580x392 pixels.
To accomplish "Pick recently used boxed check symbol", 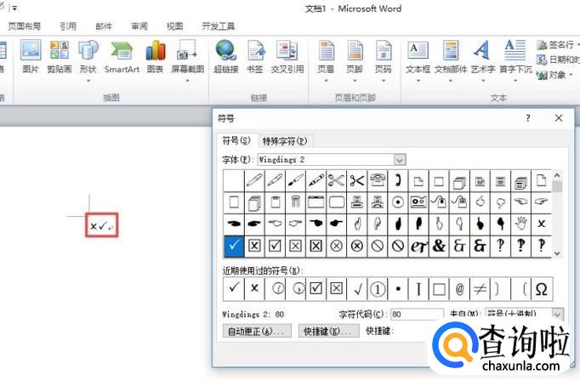I will (316, 288).
